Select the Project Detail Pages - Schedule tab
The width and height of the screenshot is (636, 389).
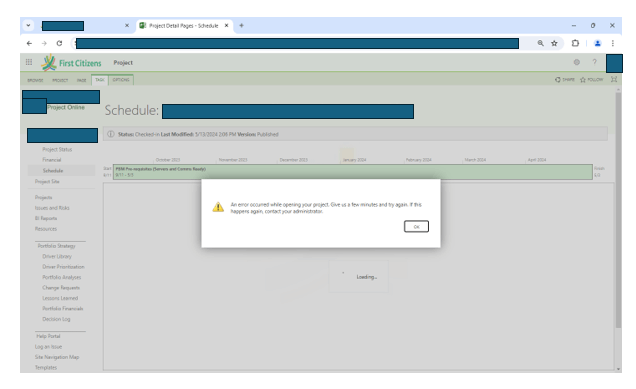(x=184, y=26)
